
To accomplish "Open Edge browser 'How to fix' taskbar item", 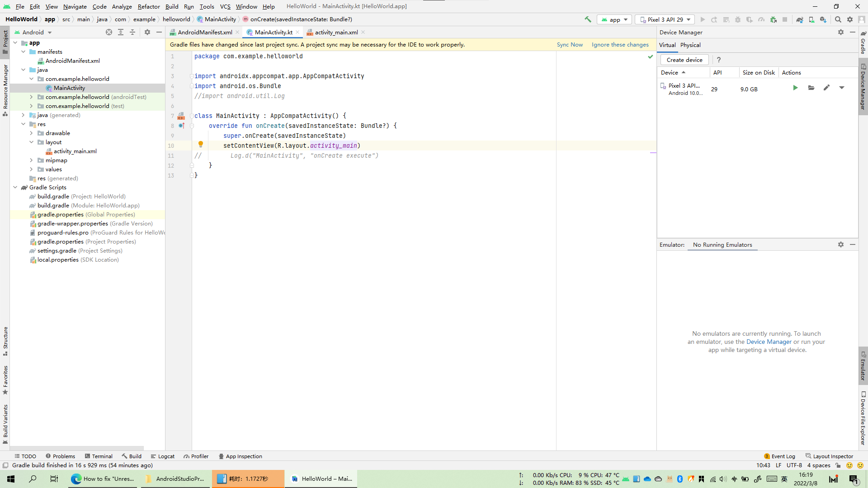I will point(103,479).
